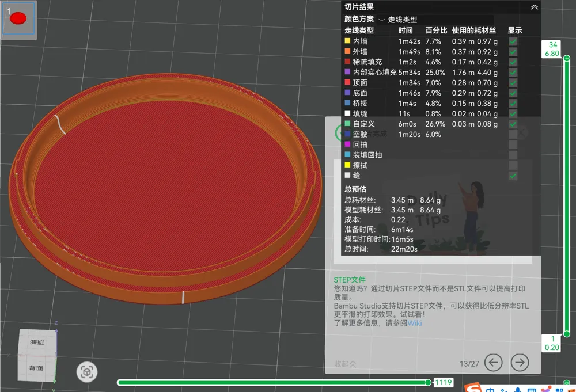Viewport: 576px width, 392px height.
Task: Click the 桥接 row label
Action: click(x=360, y=103)
